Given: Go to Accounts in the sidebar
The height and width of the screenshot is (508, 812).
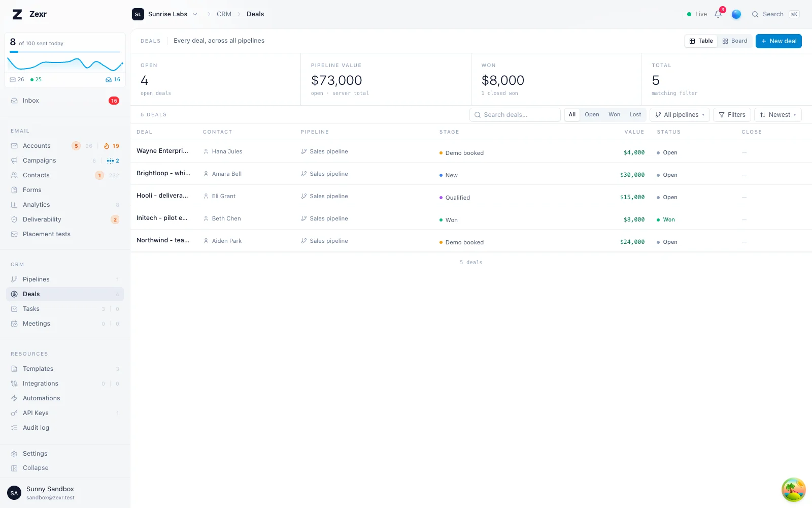Looking at the screenshot, I should point(65,146).
